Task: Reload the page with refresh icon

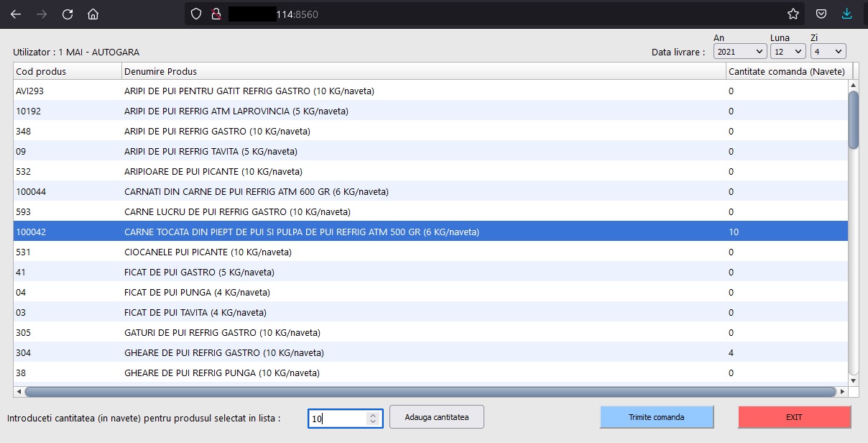Action: 68,14
